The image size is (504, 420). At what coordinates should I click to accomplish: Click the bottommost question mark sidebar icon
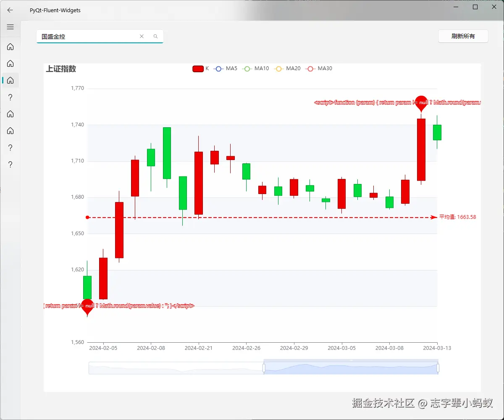pos(10,164)
